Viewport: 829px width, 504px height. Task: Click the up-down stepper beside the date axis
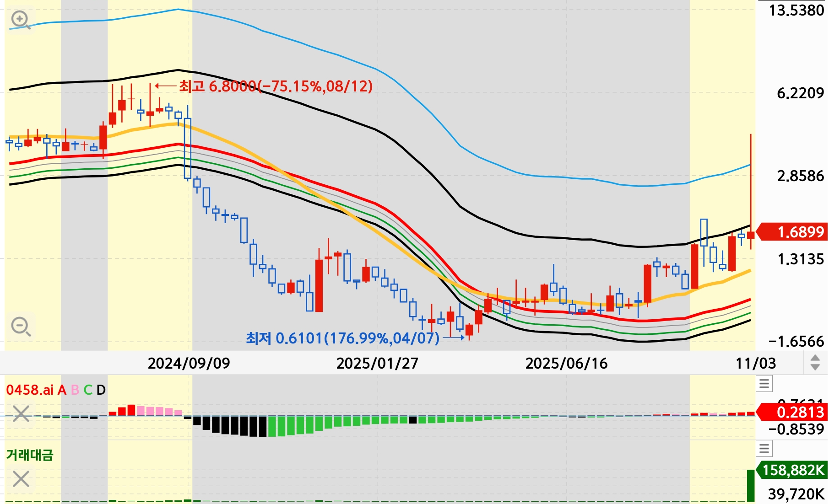[815, 363]
